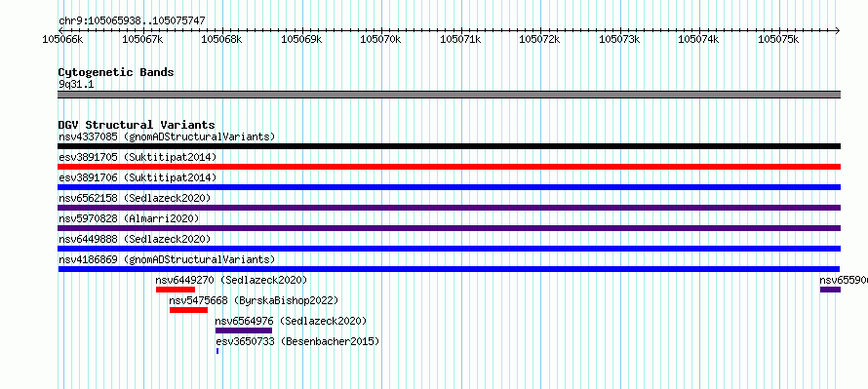Click the short red nsv5475668 bar
This screenshot has width=868, height=389.
coord(188,310)
